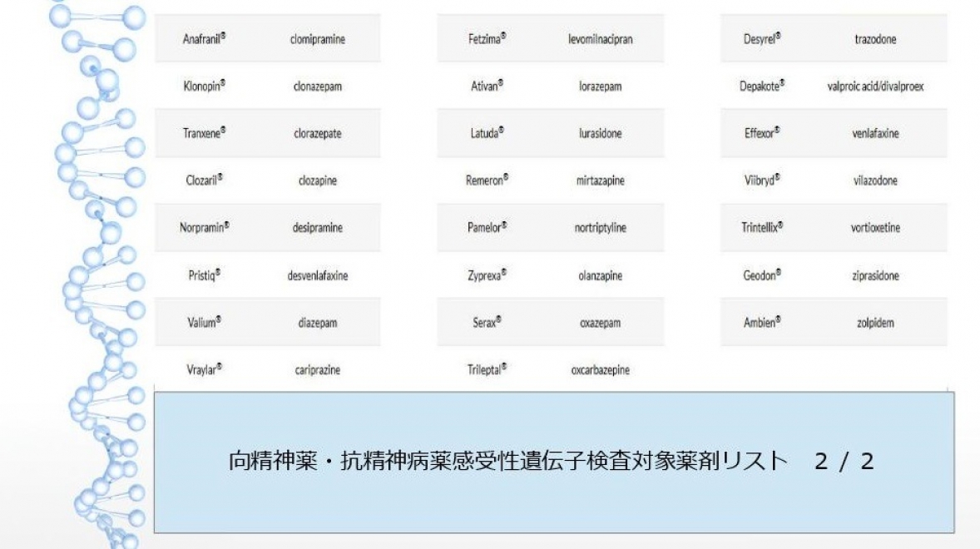
Task: Select the Depakote valproic acid entry
Action: pos(832,86)
